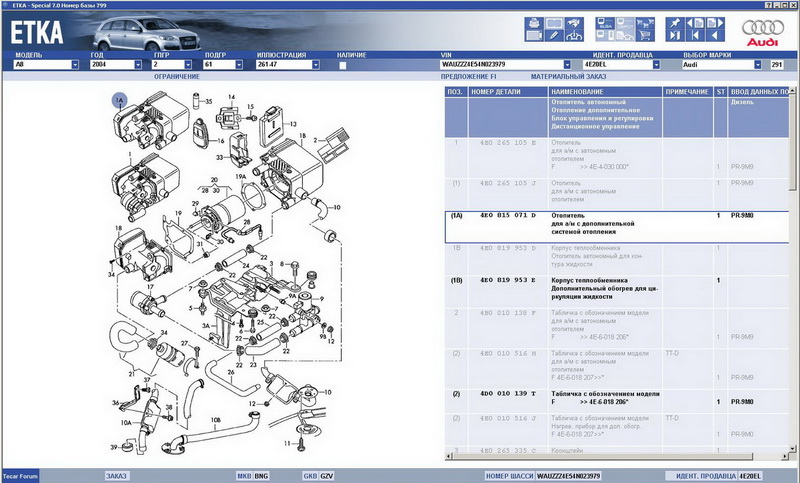Click the horizontal scrollbar under the parts list
The width and height of the screenshot is (800, 483).
[x=617, y=456]
